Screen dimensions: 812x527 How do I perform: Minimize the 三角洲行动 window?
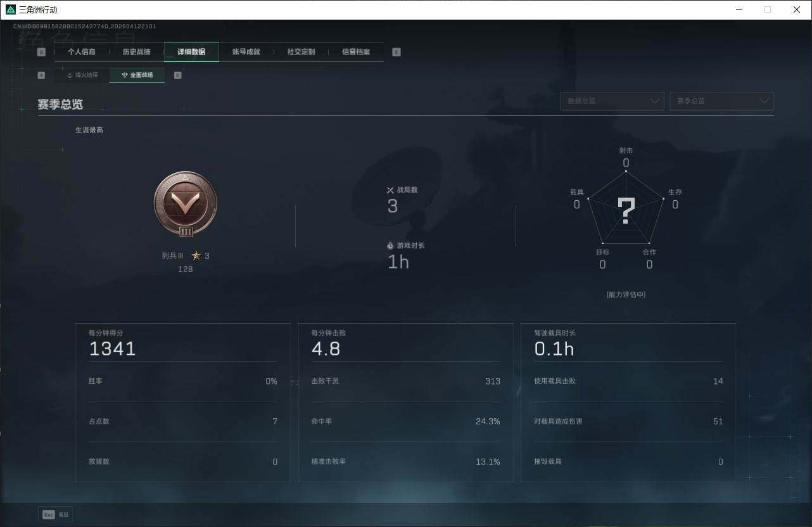click(x=739, y=10)
